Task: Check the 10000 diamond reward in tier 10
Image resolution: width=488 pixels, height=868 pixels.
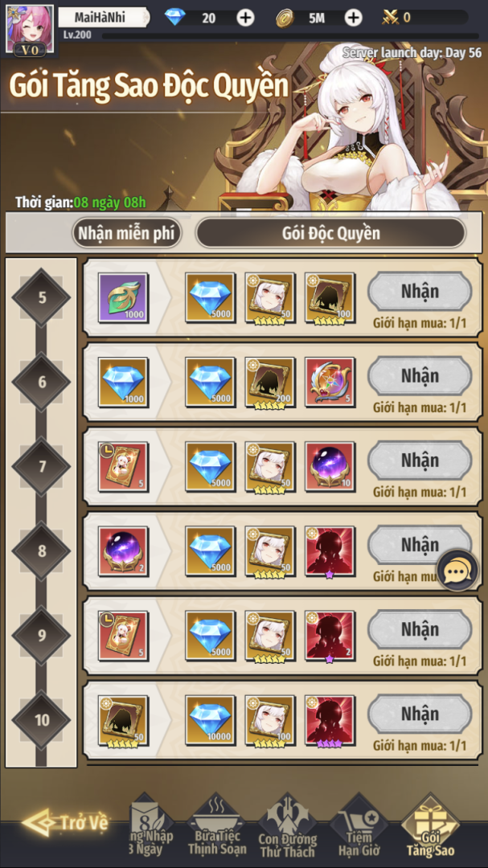Action: tap(210, 720)
